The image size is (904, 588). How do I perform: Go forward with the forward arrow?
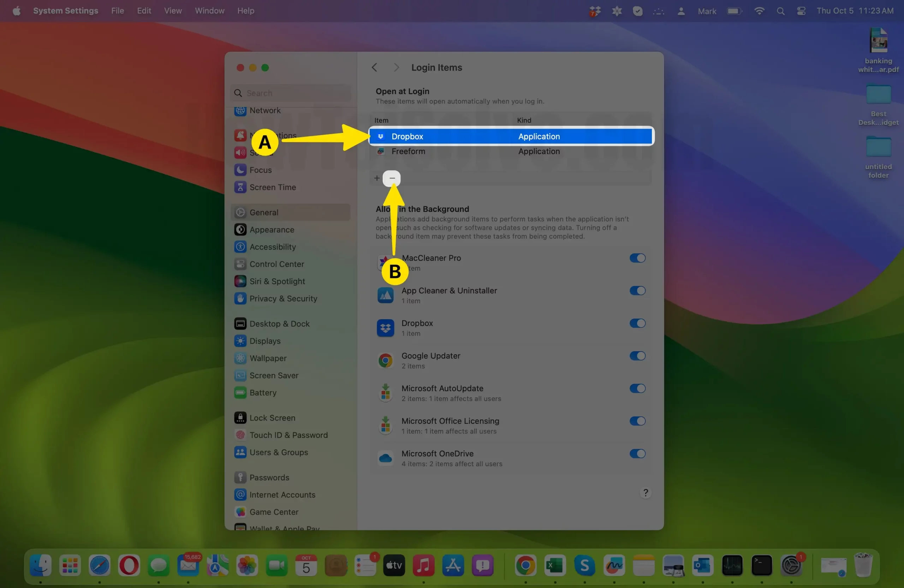tap(396, 67)
